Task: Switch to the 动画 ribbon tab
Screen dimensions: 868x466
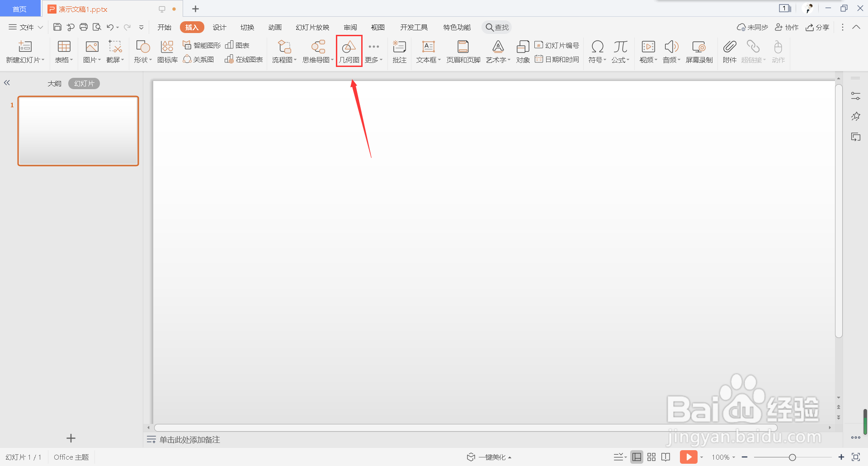Action: 275,27
